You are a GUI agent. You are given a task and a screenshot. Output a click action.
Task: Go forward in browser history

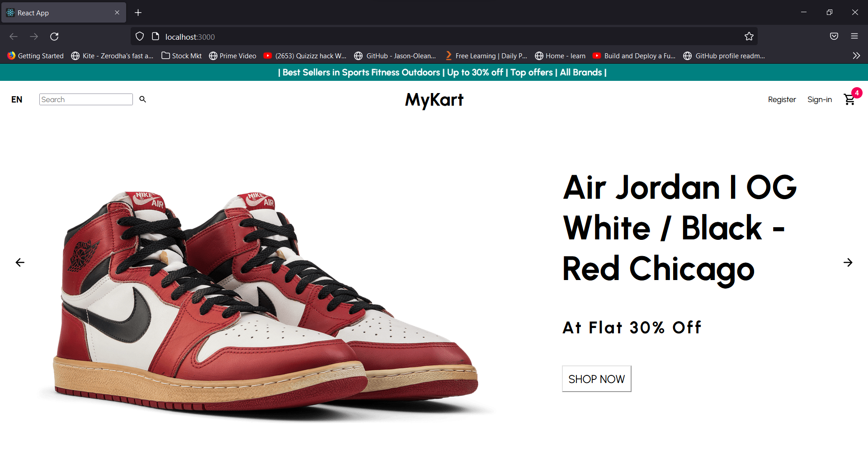[x=34, y=37]
